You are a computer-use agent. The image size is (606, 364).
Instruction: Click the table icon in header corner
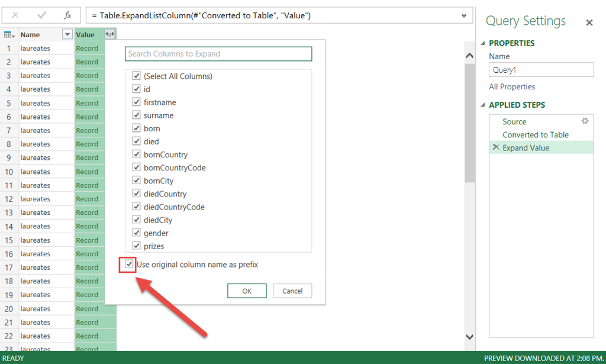click(9, 35)
